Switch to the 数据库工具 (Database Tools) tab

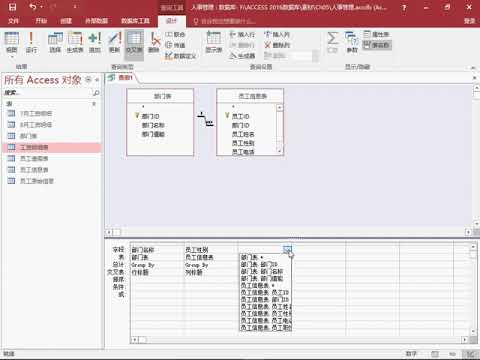pos(135,21)
